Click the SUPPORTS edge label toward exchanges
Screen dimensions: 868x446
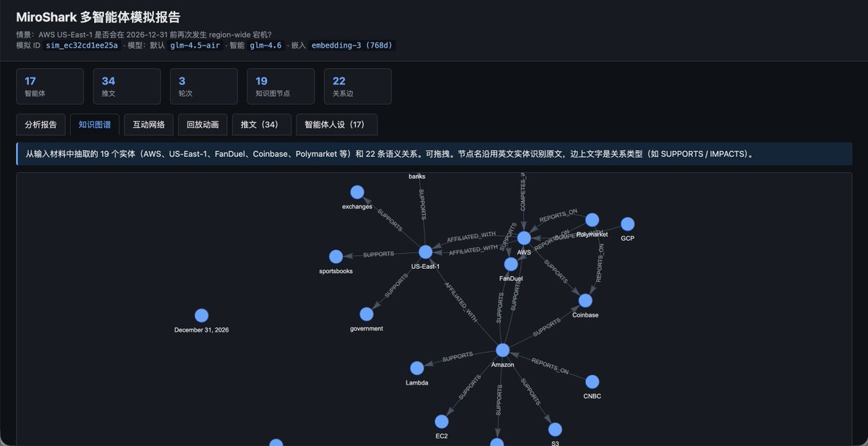click(391, 222)
